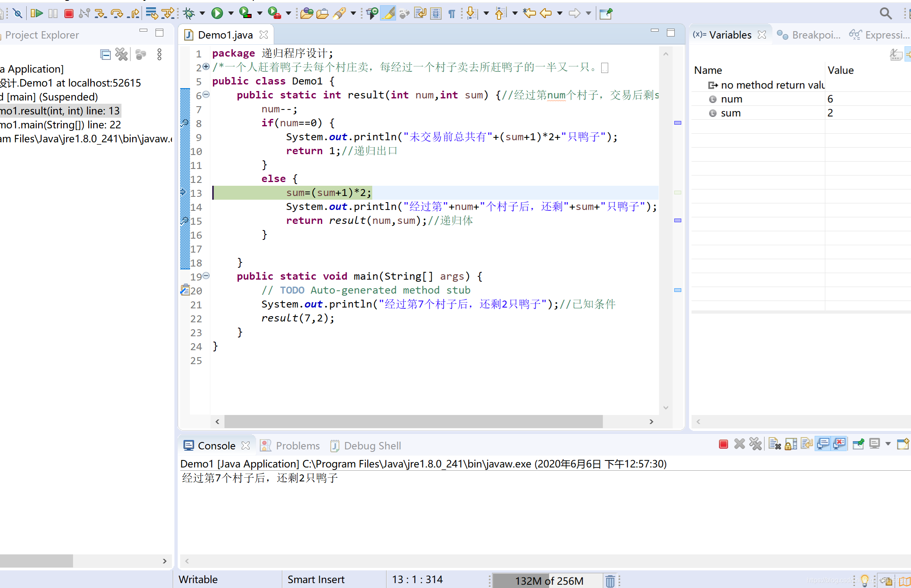Click Clear Console icon
Screen dimensions: 911x588
(x=774, y=444)
